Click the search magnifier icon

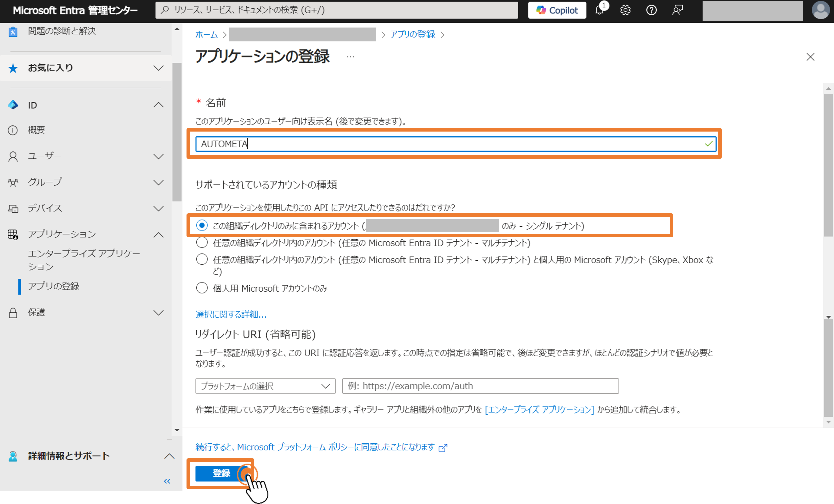pyautogui.click(x=165, y=10)
